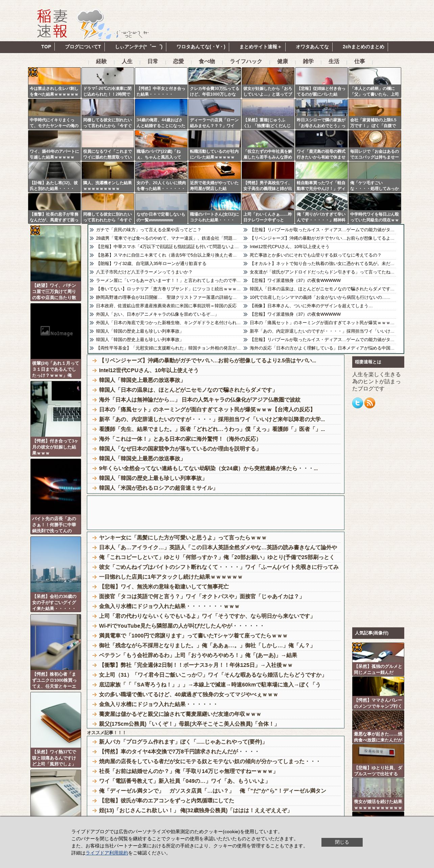This screenshot has width=434, height=868.
Task: Open thumbnail 昨日スシローで隣の家族が
Action: click(321, 114)
